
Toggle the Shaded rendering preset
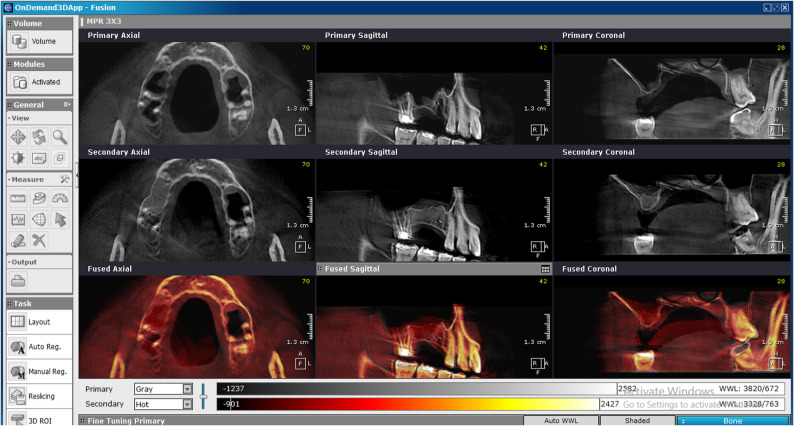[637, 420]
